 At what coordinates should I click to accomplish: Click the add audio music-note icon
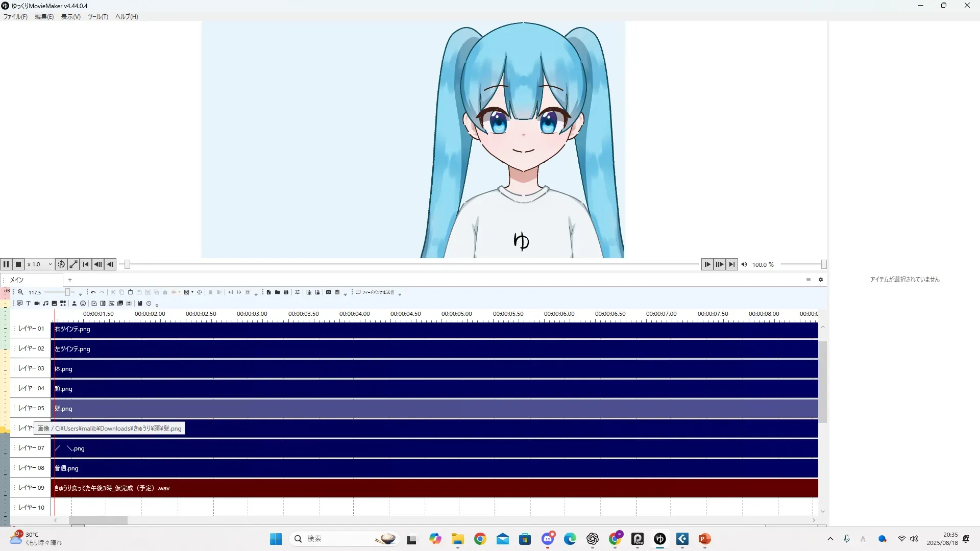45,304
